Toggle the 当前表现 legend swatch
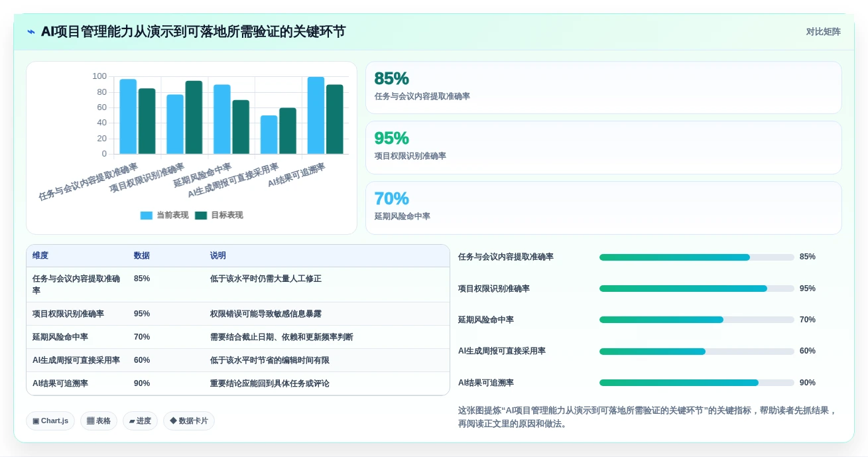 [x=147, y=216]
